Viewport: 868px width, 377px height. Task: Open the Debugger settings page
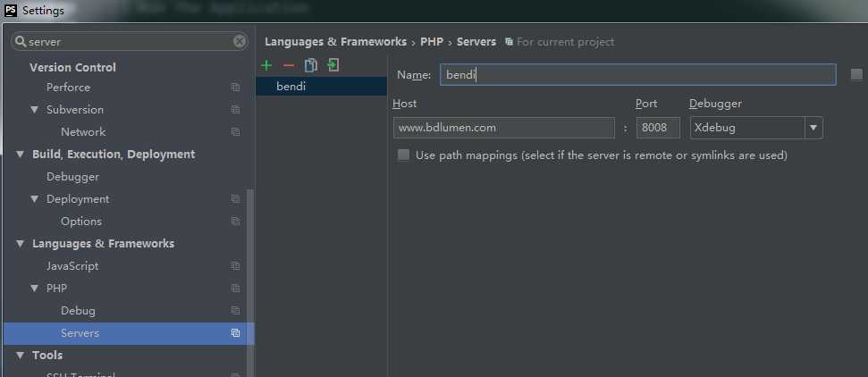72,177
